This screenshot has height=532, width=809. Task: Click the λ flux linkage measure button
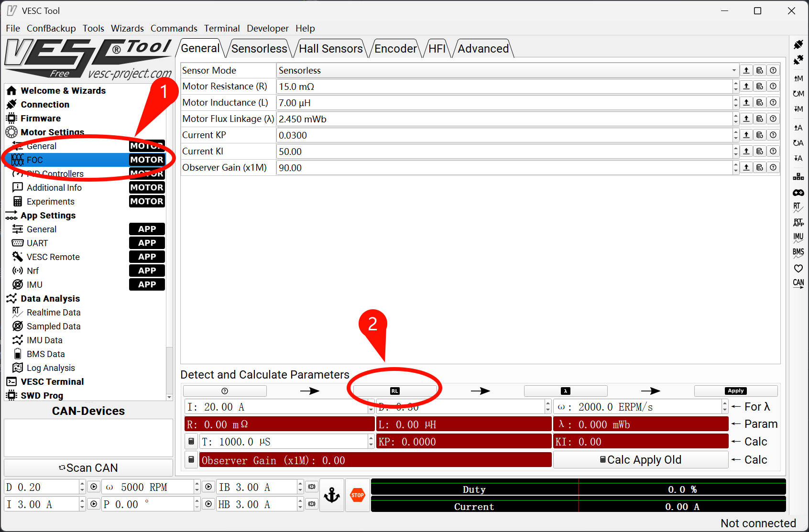(x=566, y=391)
